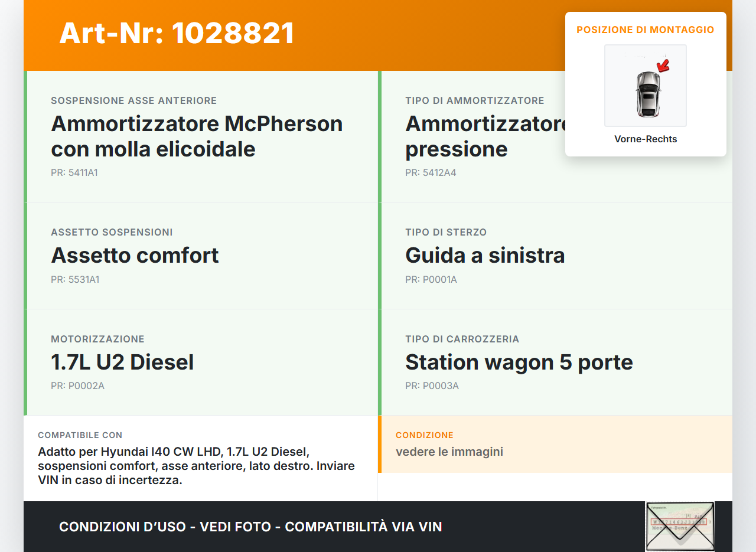Select the POSIZIONE DI MONTAGGIO title
The width and height of the screenshot is (756, 552).
pyautogui.click(x=645, y=30)
